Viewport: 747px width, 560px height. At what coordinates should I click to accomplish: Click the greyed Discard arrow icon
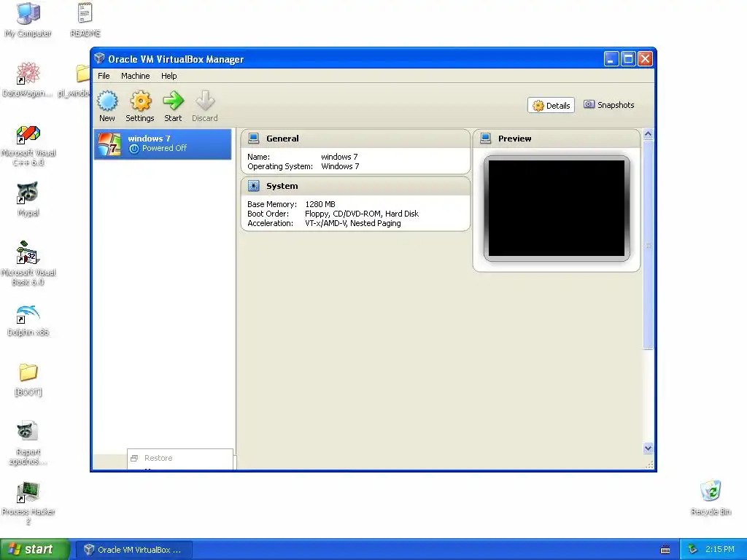tap(205, 101)
